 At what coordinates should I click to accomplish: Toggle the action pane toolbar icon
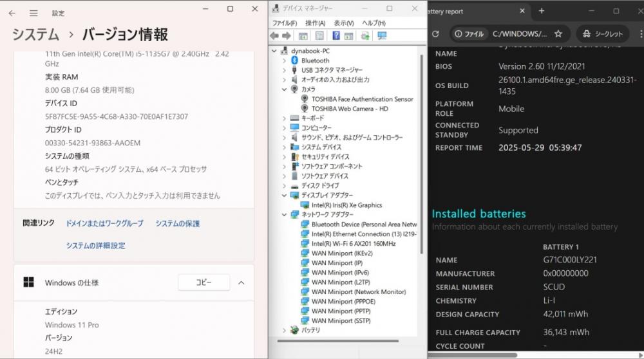(348, 35)
